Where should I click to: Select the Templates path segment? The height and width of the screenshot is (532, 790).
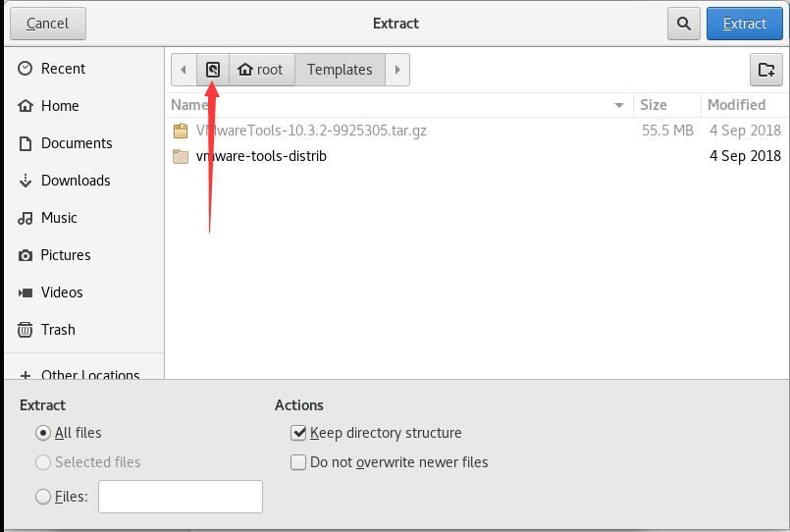[340, 70]
